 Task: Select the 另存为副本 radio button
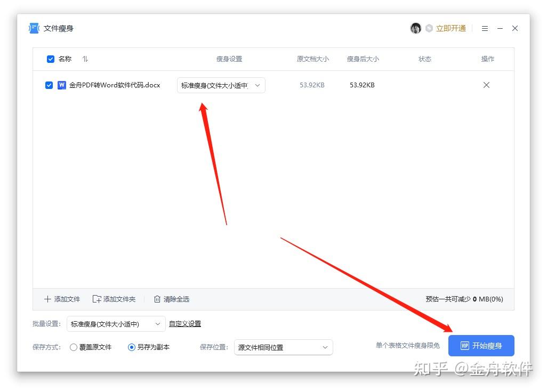132,347
